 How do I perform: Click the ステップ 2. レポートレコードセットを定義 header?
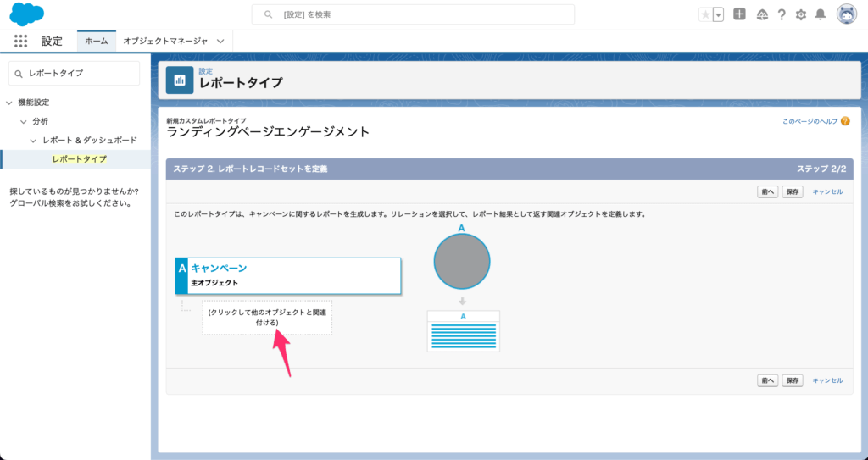(250, 169)
